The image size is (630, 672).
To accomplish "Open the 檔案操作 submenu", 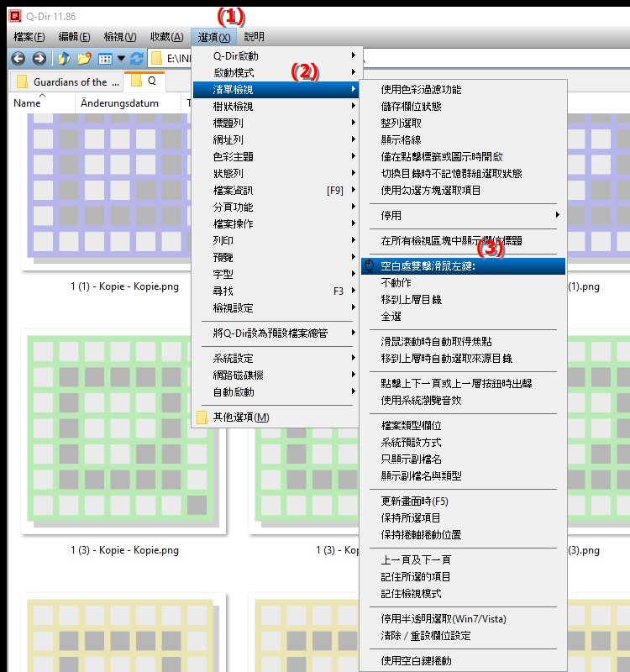I will [x=276, y=223].
